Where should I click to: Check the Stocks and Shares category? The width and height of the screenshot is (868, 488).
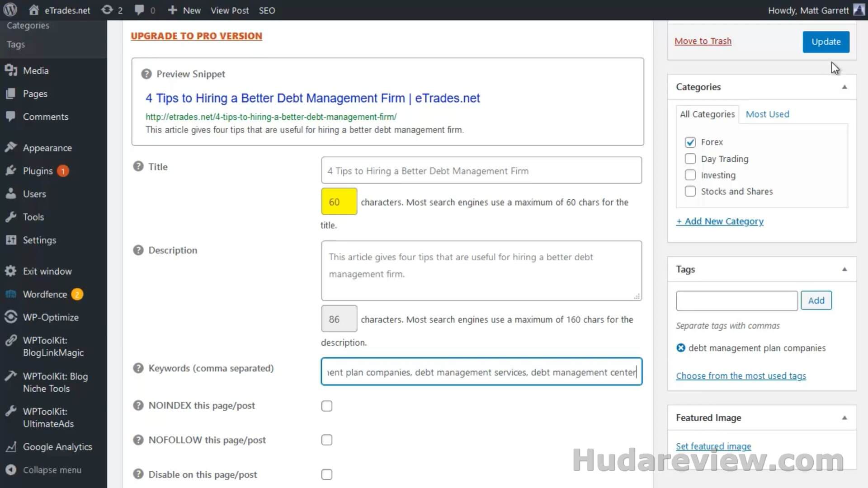(690, 191)
